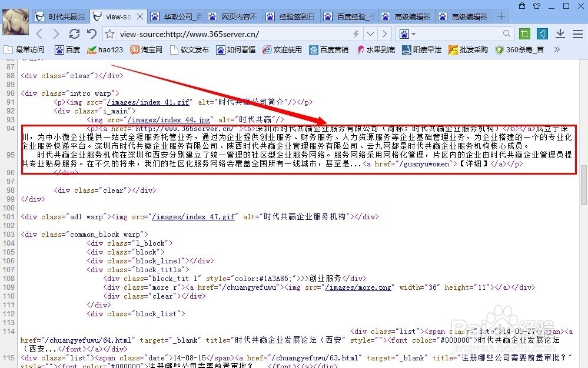Open /images/index_44.jpg source link
588x368 pixels.
click(169, 120)
